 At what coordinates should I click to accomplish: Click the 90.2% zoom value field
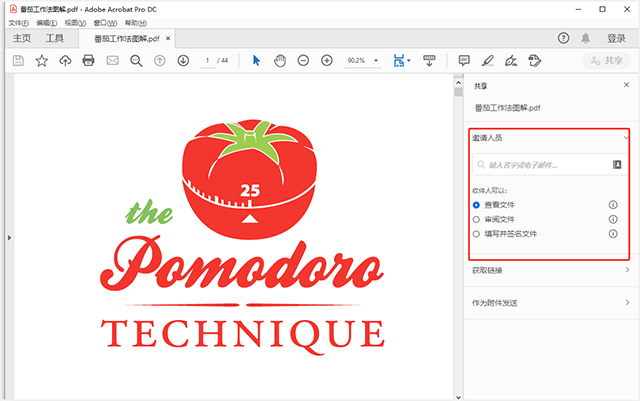tap(356, 61)
